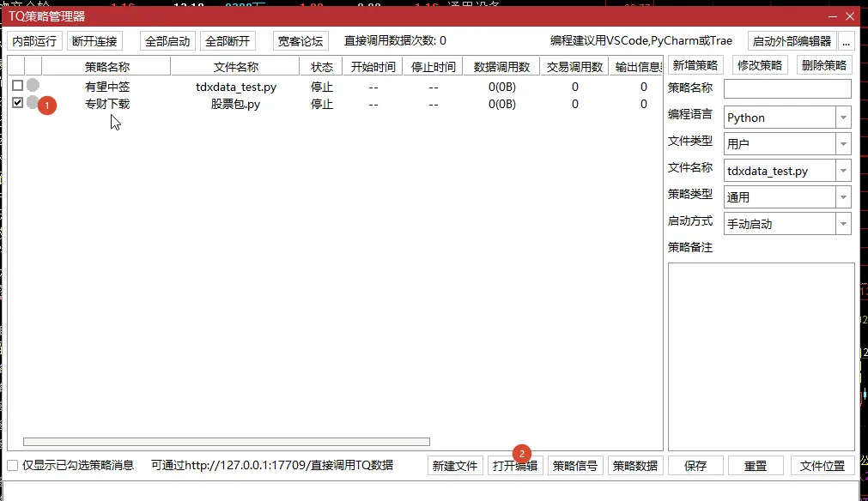Click the 停止时间 column header
Screen dimensions: 868x501
pyautogui.click(x=434, y=67)
